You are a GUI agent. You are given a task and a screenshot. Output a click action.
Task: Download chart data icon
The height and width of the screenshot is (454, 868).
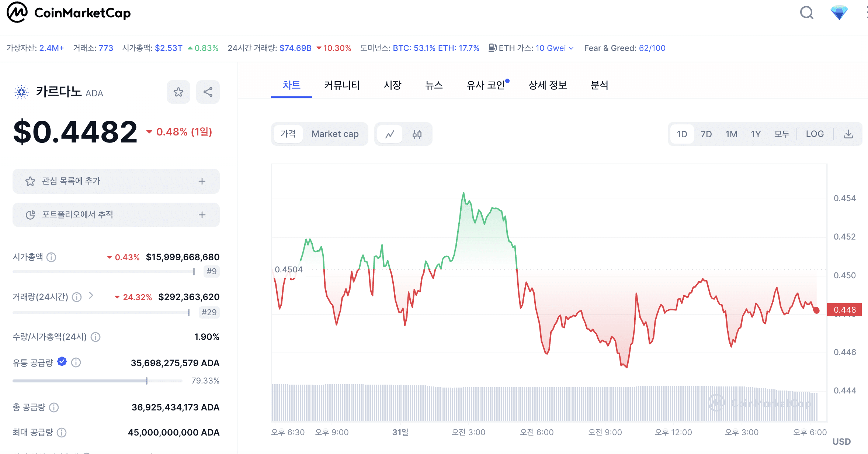(848, 134)
